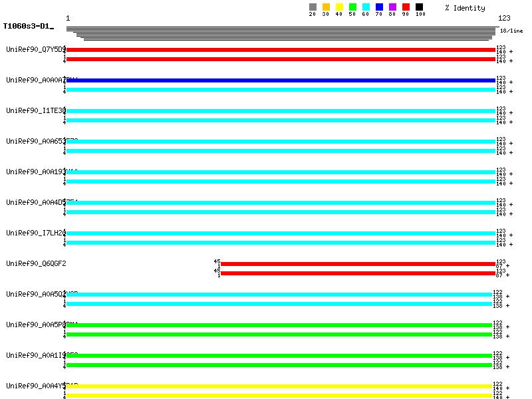The height and width of the screenshot is (399, 532).
Task: Click the T1060s3-D1_ query sequence label
Action: 28,27
